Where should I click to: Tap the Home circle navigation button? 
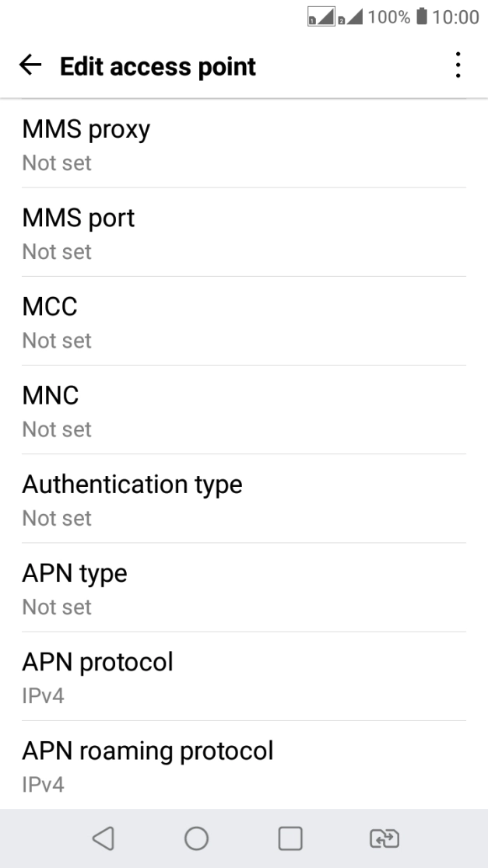[196, 838]
